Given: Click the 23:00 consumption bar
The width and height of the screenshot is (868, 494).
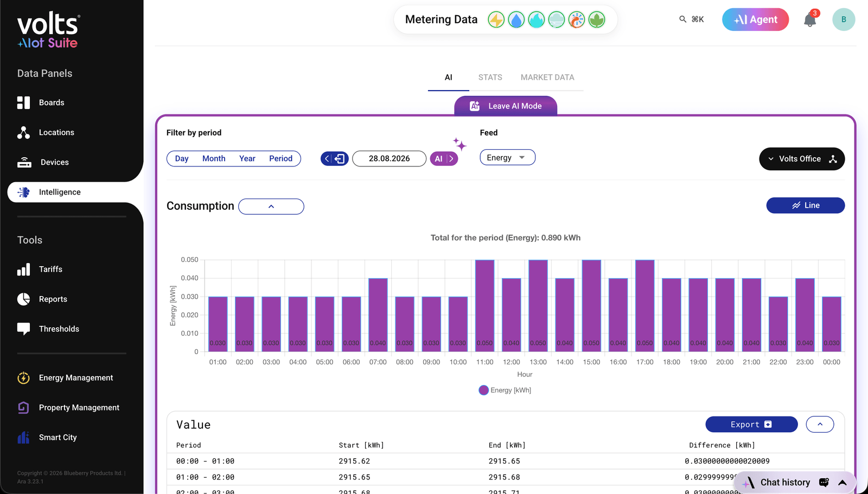Looking at the screenshot, I should pos(805,315).
